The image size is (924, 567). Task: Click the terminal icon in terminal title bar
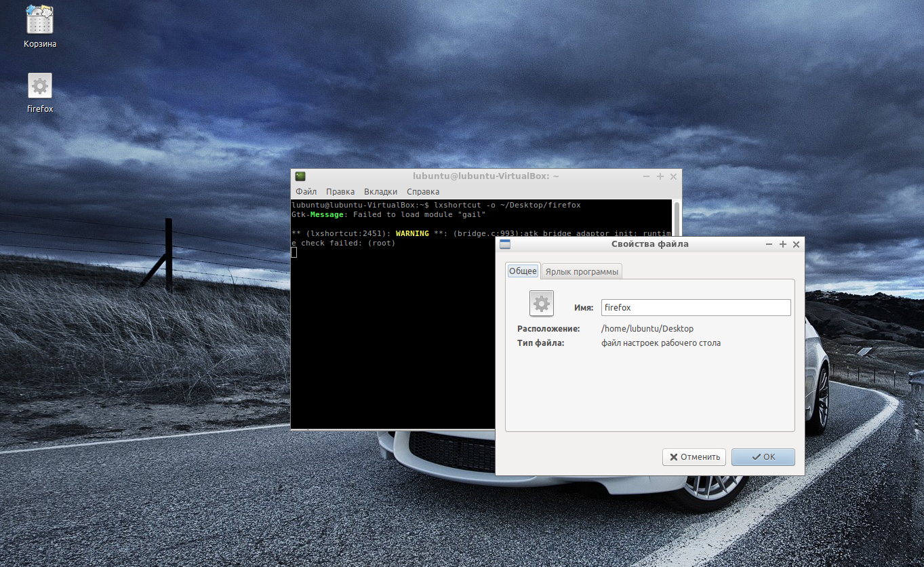[x=300, y=176]
